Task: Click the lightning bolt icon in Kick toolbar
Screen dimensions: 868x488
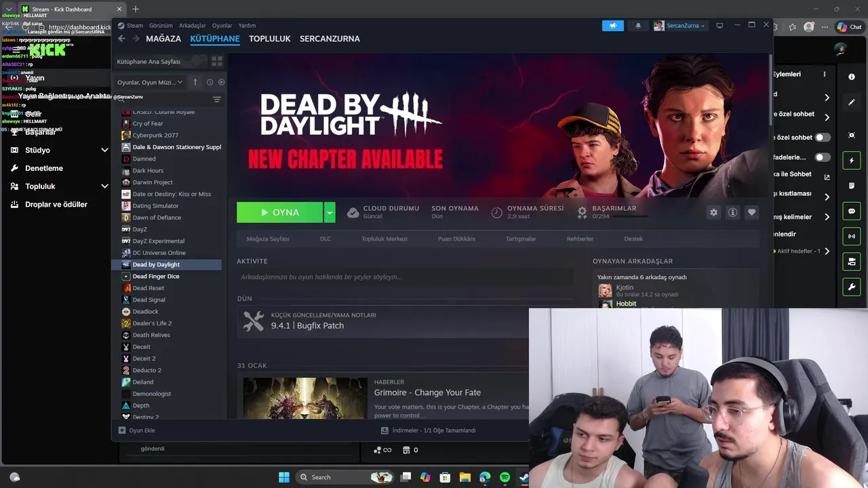Action: click(852, 161)
